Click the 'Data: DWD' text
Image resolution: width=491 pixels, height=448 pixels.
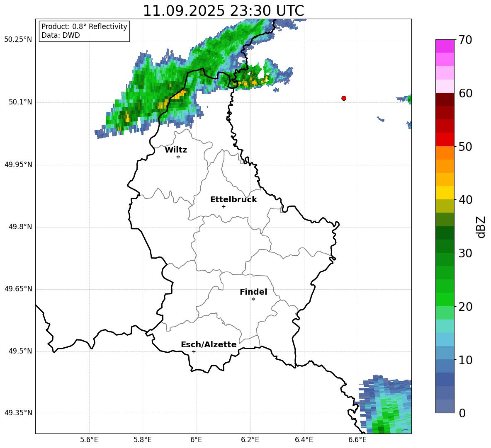click(61, 35)
